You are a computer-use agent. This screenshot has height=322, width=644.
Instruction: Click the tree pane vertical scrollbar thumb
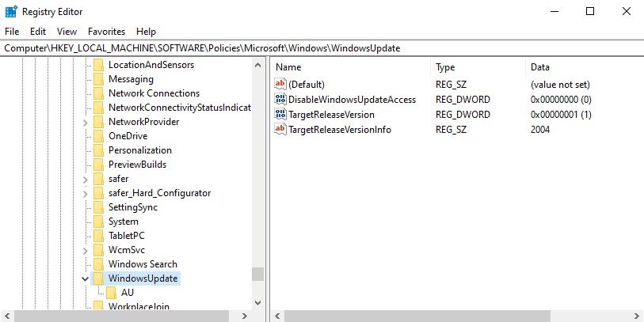pos(257,274)
